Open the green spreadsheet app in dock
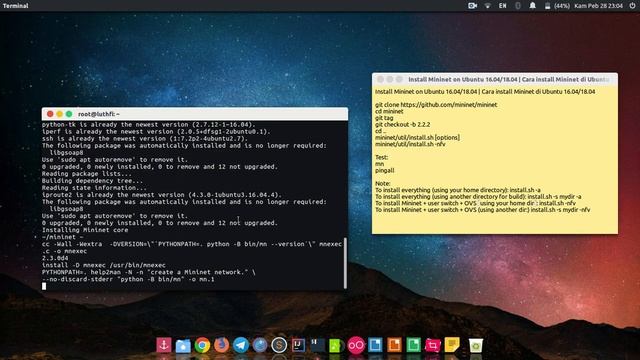 coord(413,345)
